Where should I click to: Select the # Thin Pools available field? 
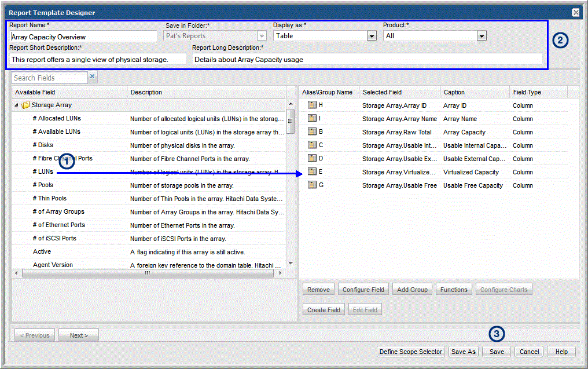coord(50,198)
